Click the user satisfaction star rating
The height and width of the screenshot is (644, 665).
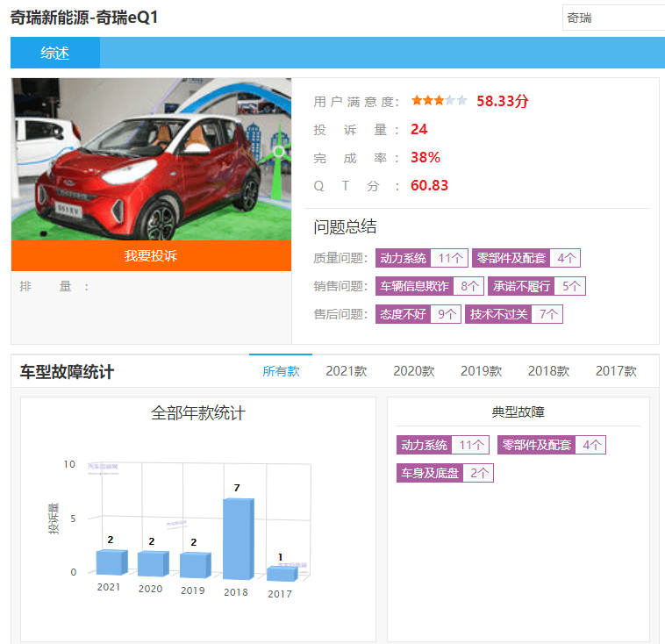[x=439, y=101]
